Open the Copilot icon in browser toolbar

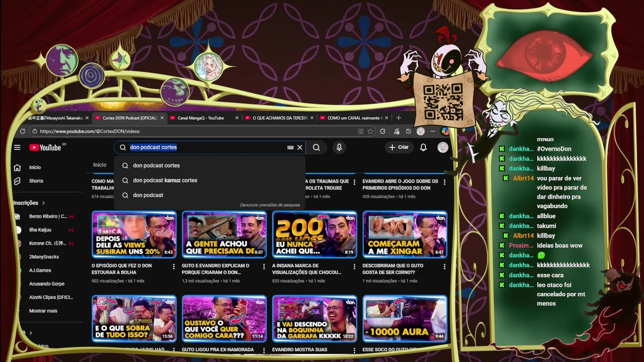445,131
